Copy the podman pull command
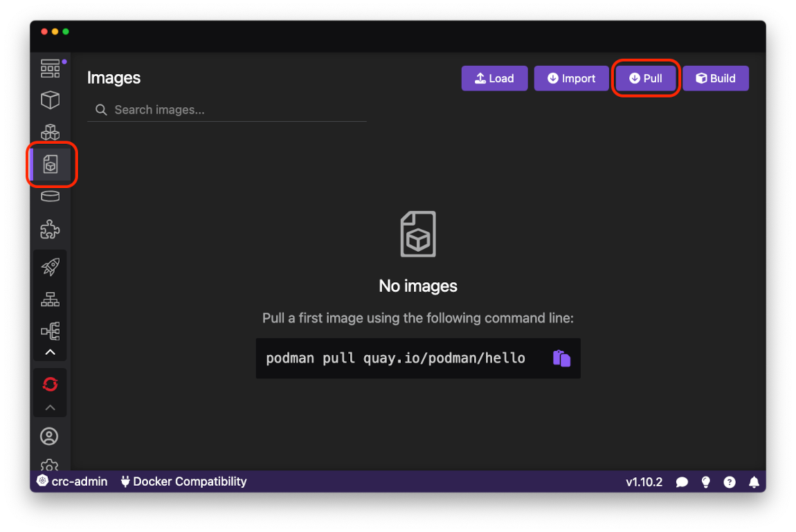Image resolution: width=796 pixels, height=532 pixels. pyautogui.click(x=561, y=358)
